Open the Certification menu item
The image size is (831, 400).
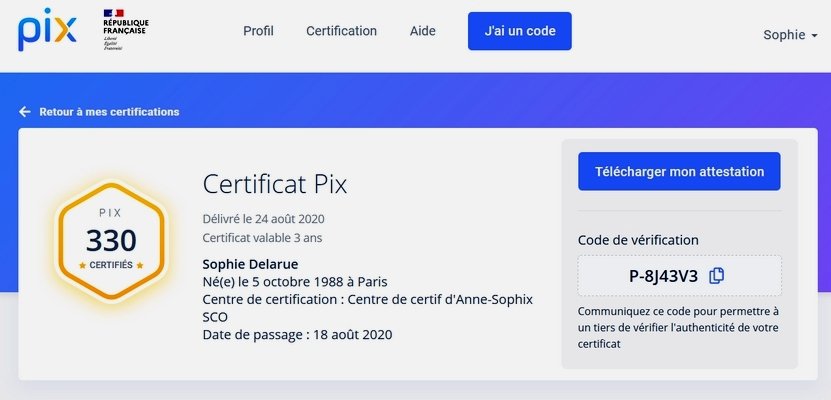(x=341, y=31)
